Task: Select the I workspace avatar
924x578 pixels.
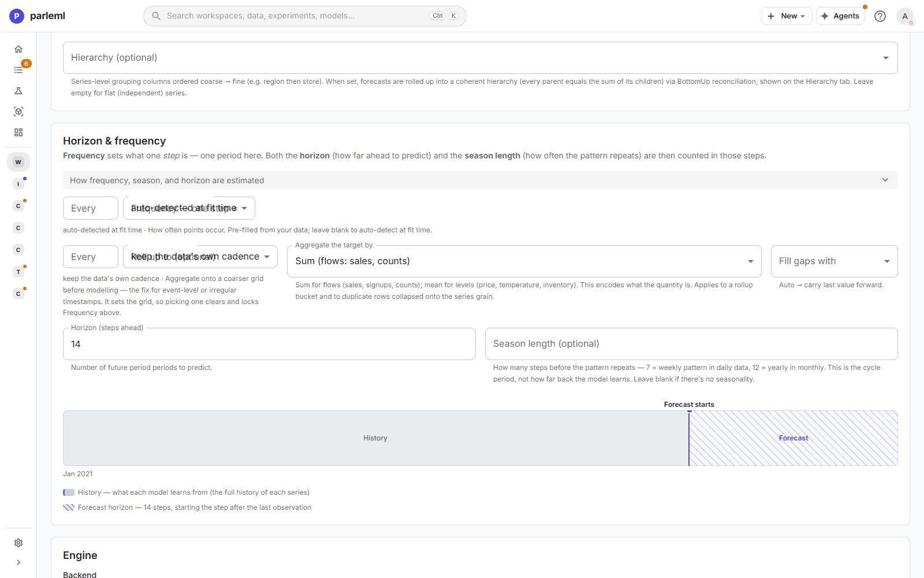Action: (18, 184)
